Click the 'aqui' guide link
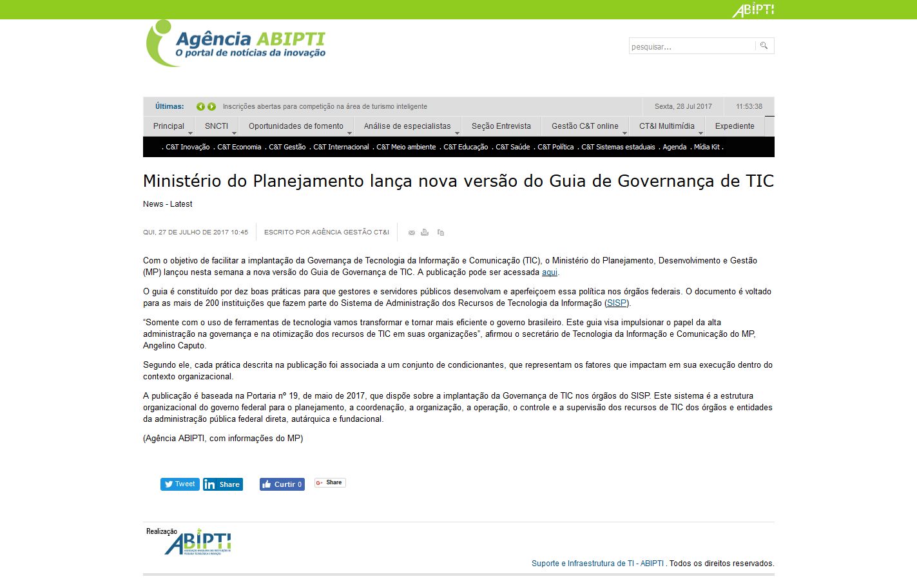 click(x=549, y=272)
